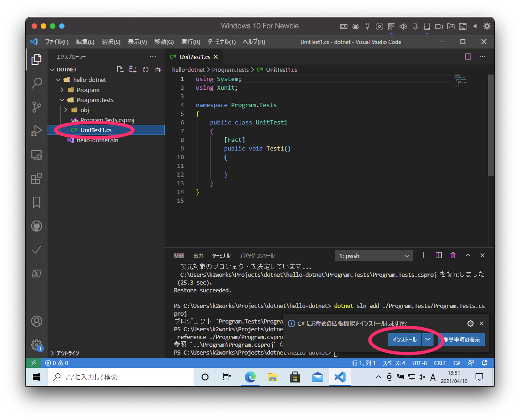Select hello-dotnet.sln file in explorer

[106, 140]
